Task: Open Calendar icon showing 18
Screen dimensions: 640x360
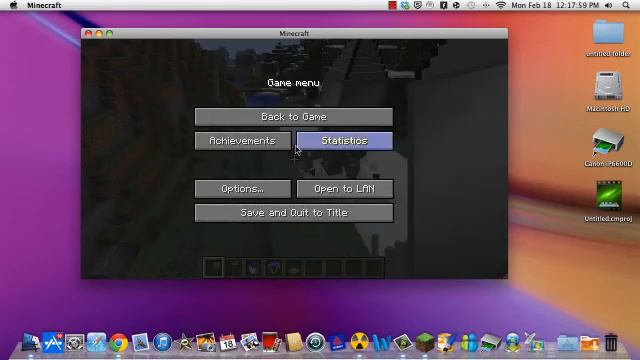Action: 228,342
